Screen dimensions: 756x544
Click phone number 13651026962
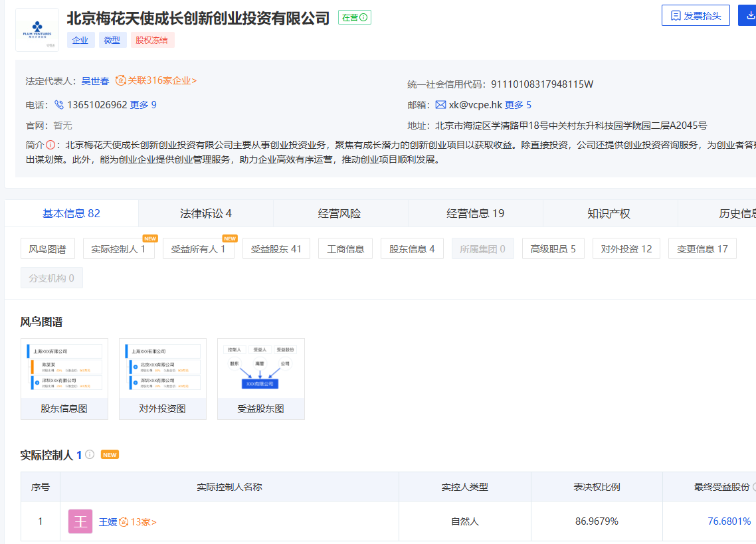(97, 105)
